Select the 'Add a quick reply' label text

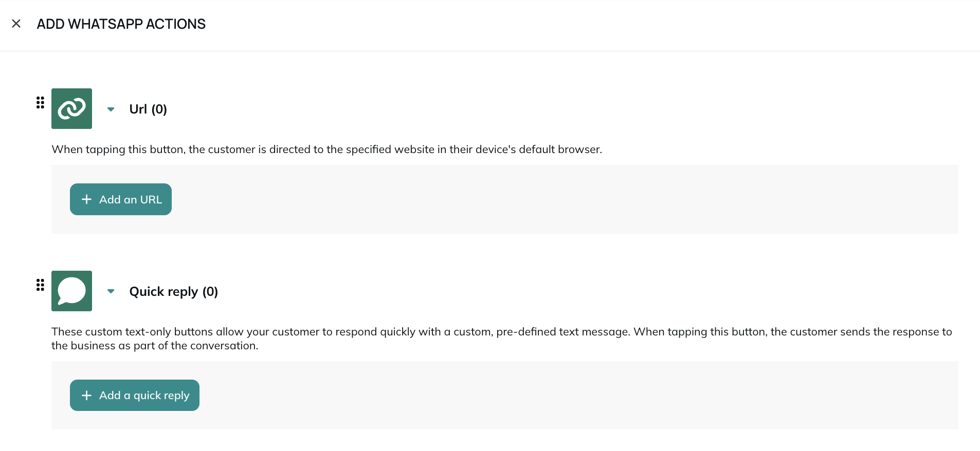144,396
